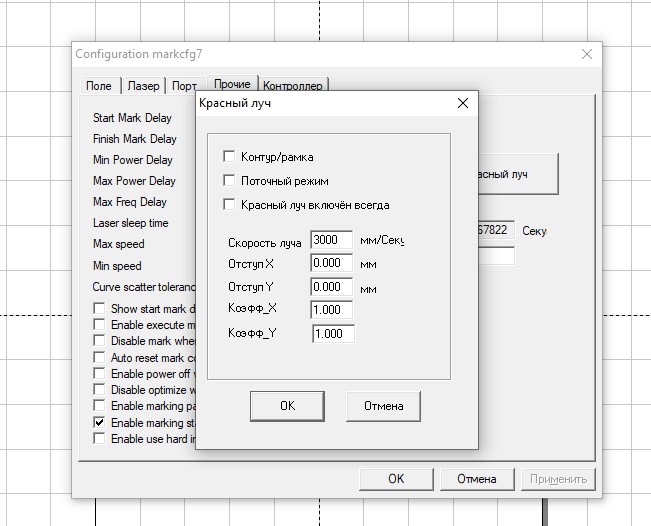The height and width of the screenshot is (526, 651).
Task: Uncheck the checked Enable marking checkbox
Action: [x=99, y=423]
